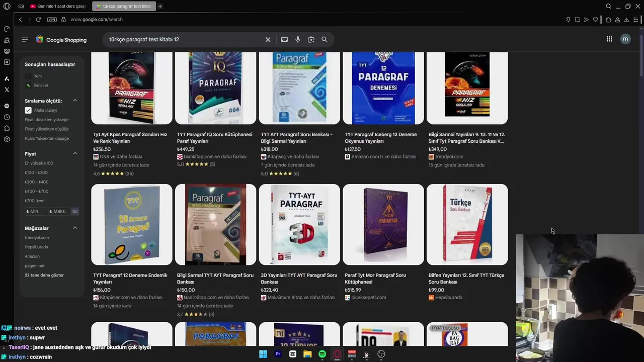
Task: Sort by 'Fiyat: düşükten yükseğe'
Action: click(47, 120)
